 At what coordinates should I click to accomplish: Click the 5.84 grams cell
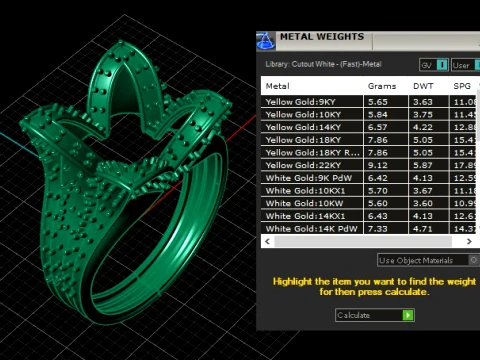(x=386, y=114)
